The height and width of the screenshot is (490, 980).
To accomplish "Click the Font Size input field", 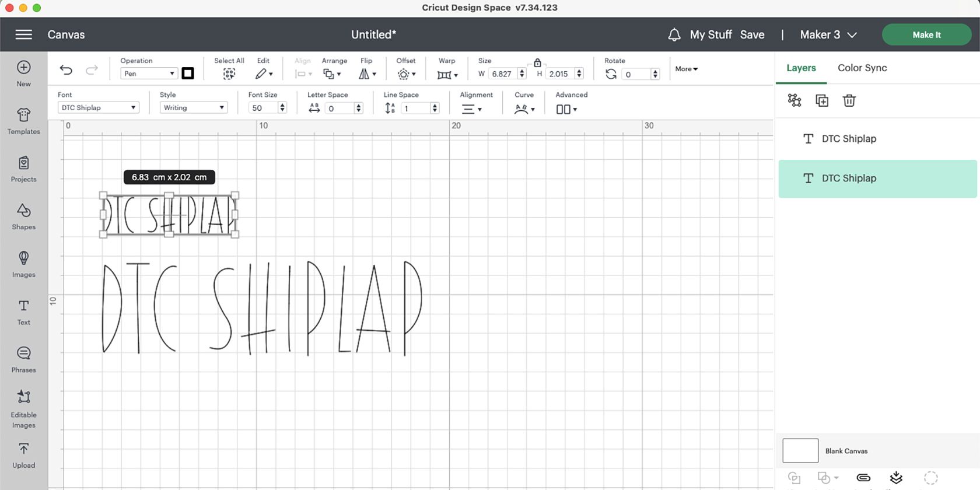I will pos(262,108).
